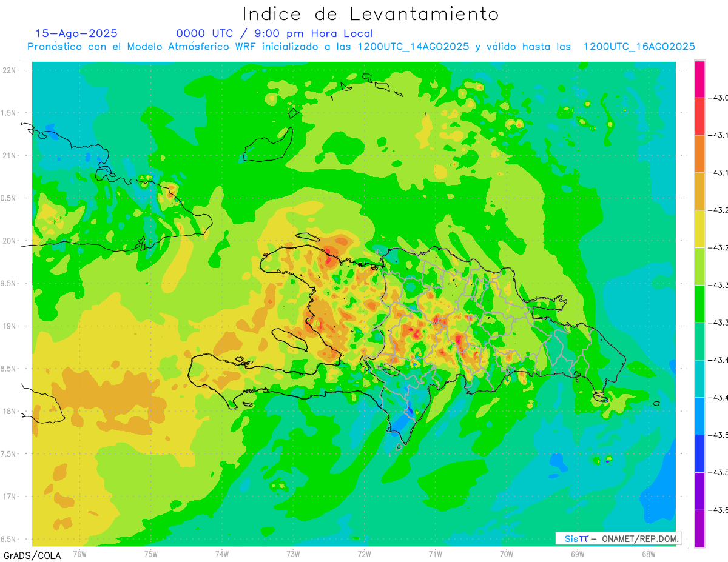Click the 'Indice de Levantamiento' title
The height and width of the screenshot is (562, 728).
click(x=371, y=13)
